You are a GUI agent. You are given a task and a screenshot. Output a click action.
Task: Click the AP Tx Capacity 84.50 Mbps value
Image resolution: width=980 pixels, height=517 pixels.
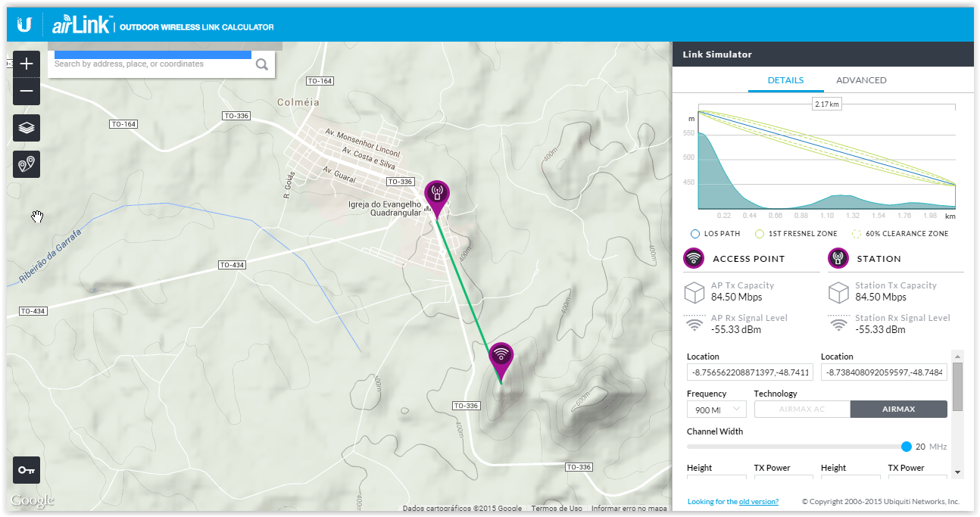733,297
